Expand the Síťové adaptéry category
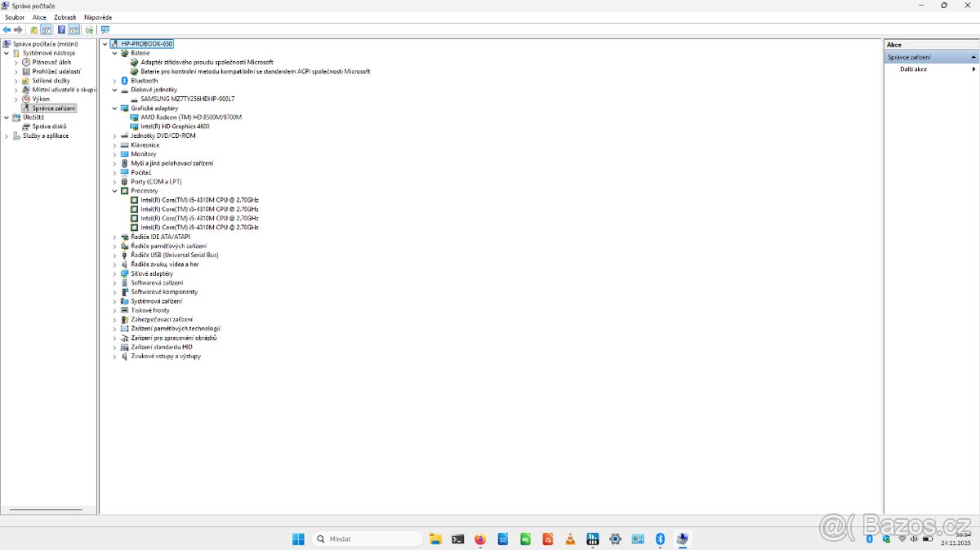Viewport: 980px width, 550px height. pos(114,273)
